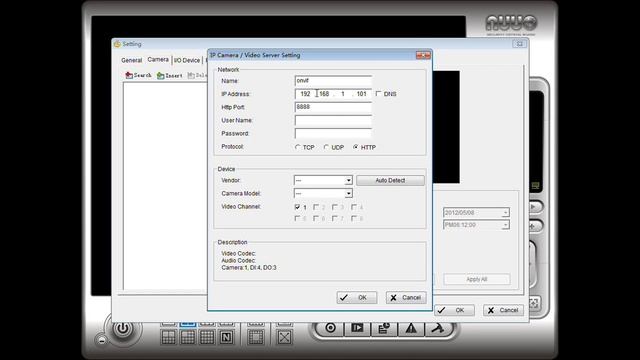The height and width of the screenshot is (360, 640).
Task: Switch to the General tab
Action: [x=131, y=60]
